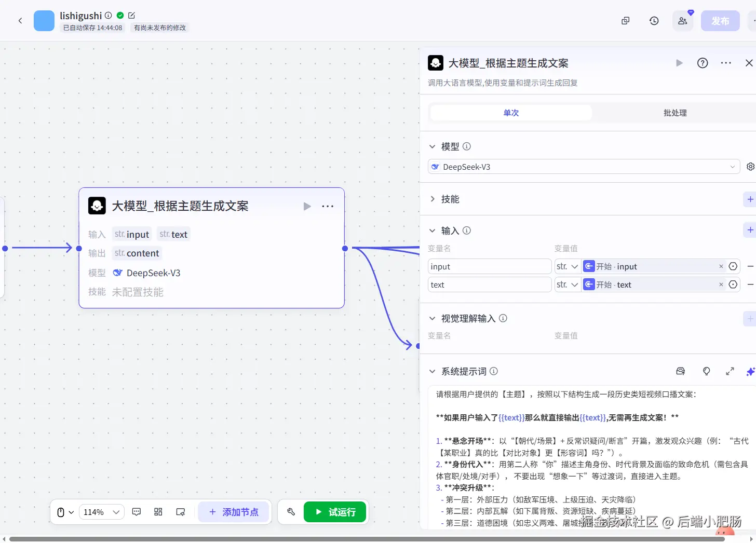The width and height of the screenshot is (756, 543).
Task: Select the canvas node title 大模型_根据主题生成文案
Action: click(180, 206)
